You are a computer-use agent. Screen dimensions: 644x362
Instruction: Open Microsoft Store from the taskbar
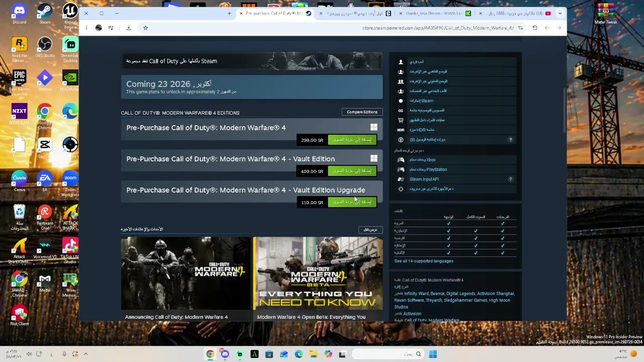click(269, 354)
